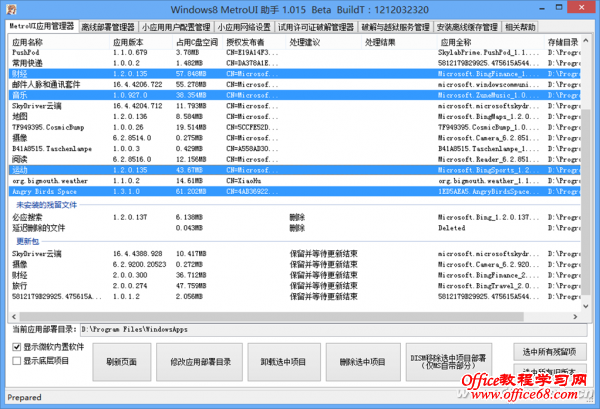
Task: Select the 阅读 app row
Action: 295,160
